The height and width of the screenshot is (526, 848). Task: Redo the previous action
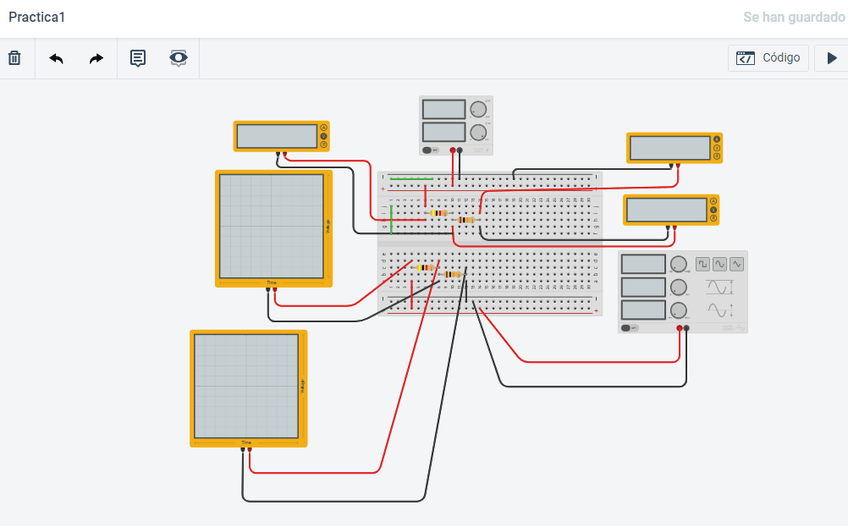96,58
